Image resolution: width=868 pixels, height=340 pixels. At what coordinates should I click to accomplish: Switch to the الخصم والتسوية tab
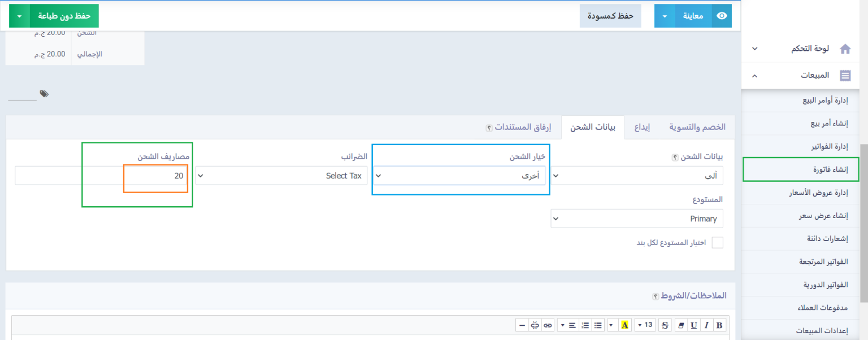pyautogui.click(x=697, y=127)
